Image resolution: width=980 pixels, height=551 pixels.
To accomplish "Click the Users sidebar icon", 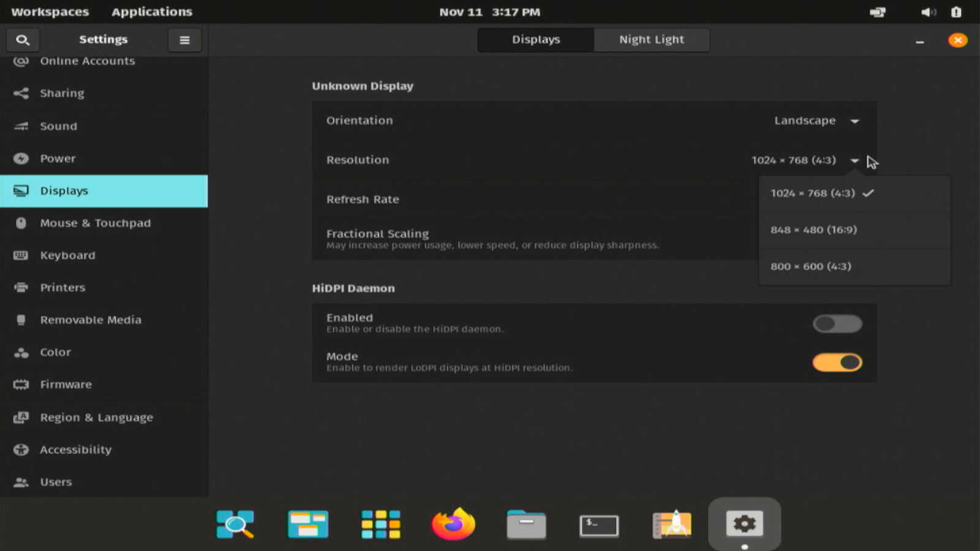I will coord(21,482).
